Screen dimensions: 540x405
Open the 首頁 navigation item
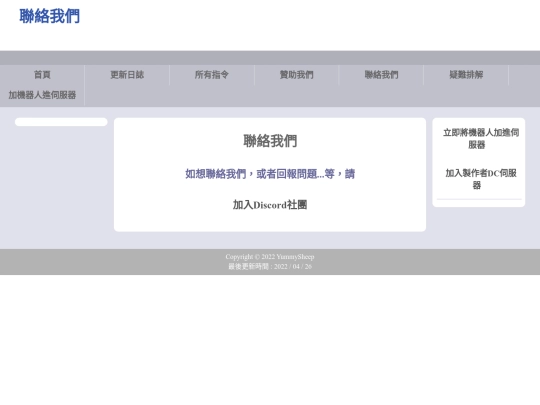[x=42, y=75]
